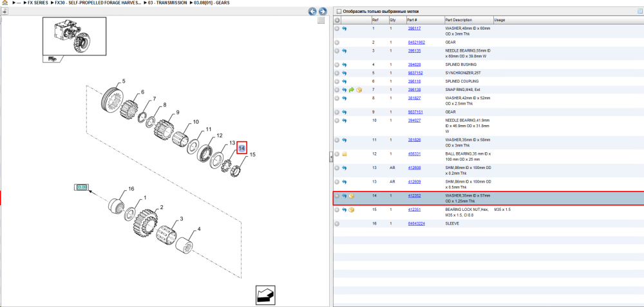Open 03.08[01] - GEARS breadcrumb
This screenshot has width=644, height=307.
click(212, 3)
